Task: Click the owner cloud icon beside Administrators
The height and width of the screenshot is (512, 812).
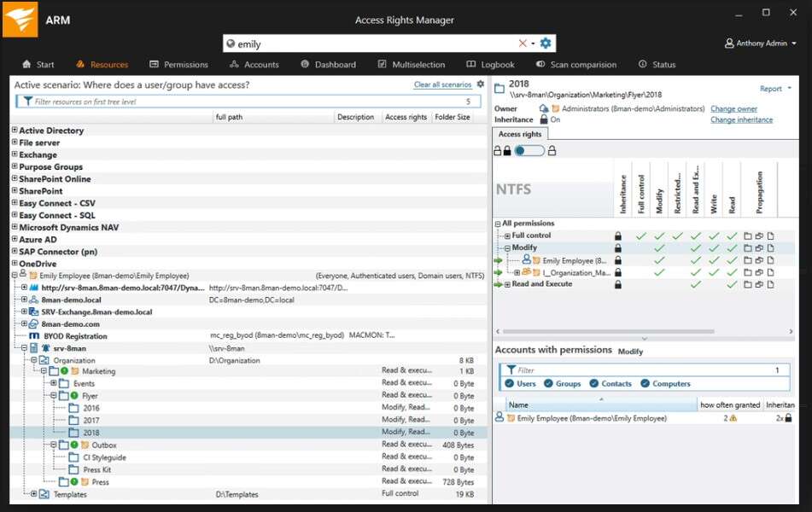Action: coord(542,108)
